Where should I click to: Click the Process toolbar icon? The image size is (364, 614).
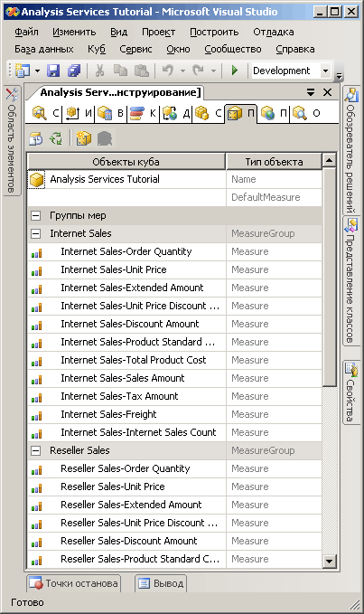click(x=36, y=138)
